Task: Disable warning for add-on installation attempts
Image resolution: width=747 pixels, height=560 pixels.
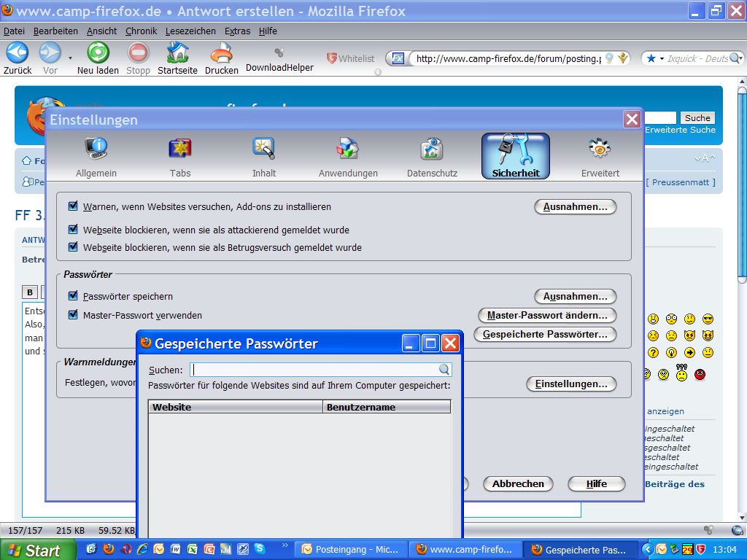Action: 73,206
